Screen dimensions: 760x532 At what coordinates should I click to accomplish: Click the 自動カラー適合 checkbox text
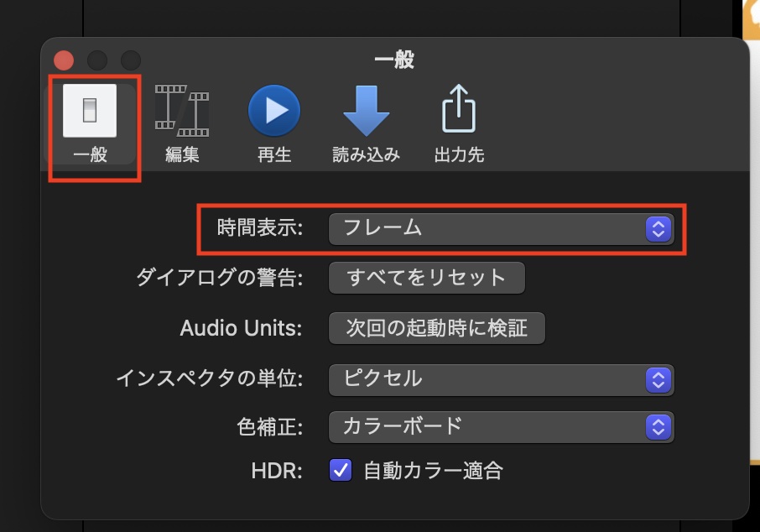[x=434, y=471]
